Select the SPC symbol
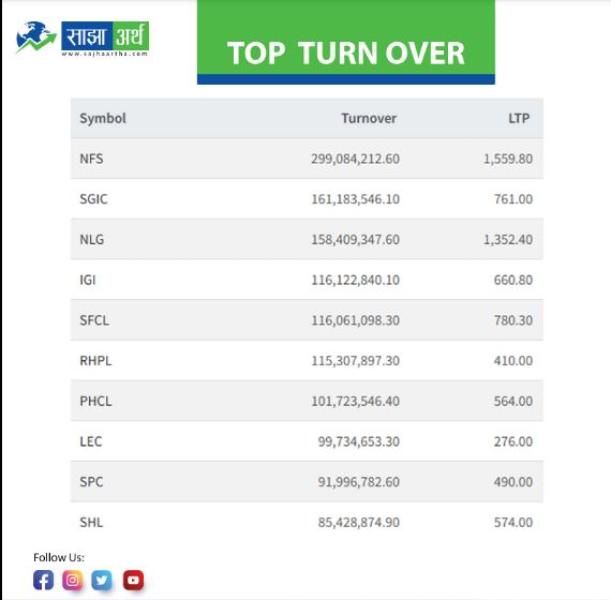 pos(91,482)
